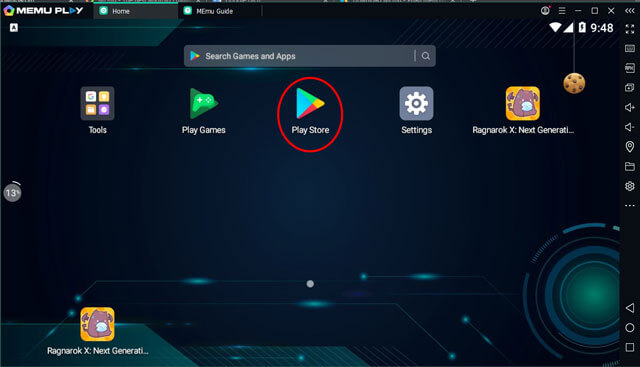Image resolution: width=640 pixels, height=367 pixels.
Task: Tap the Android back triangle button
Action: (x=630, y=308)
